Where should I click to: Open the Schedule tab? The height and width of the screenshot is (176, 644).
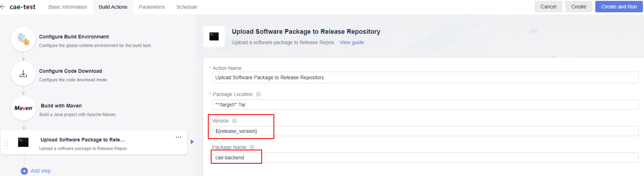(187, 7)
